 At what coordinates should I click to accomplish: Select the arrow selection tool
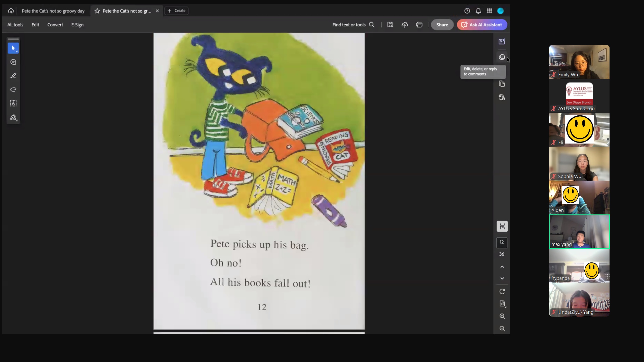pyautogui.click(x=13, y=48)
